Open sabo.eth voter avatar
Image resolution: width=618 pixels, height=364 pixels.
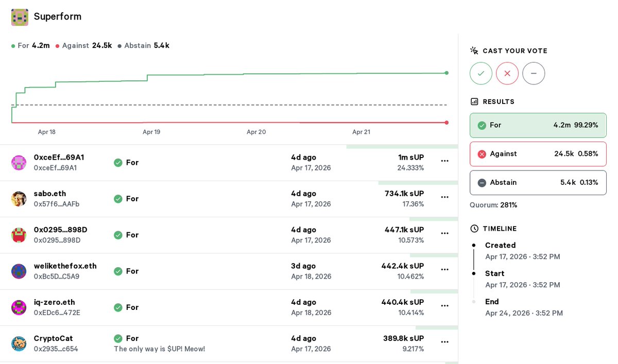tap(19, 199)
